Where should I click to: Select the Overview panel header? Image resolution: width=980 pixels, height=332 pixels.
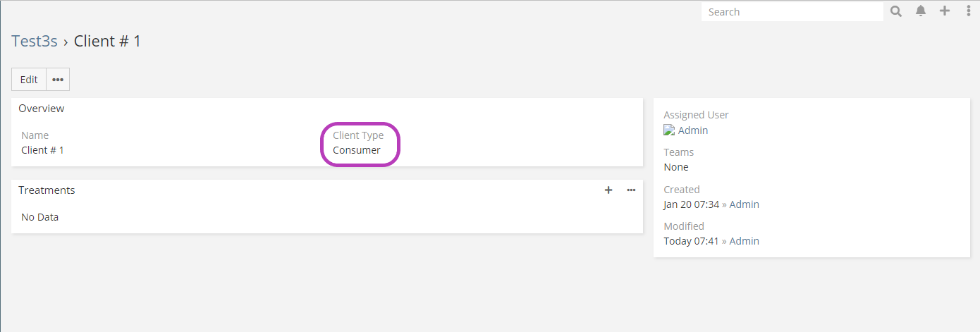click(42, 109)
